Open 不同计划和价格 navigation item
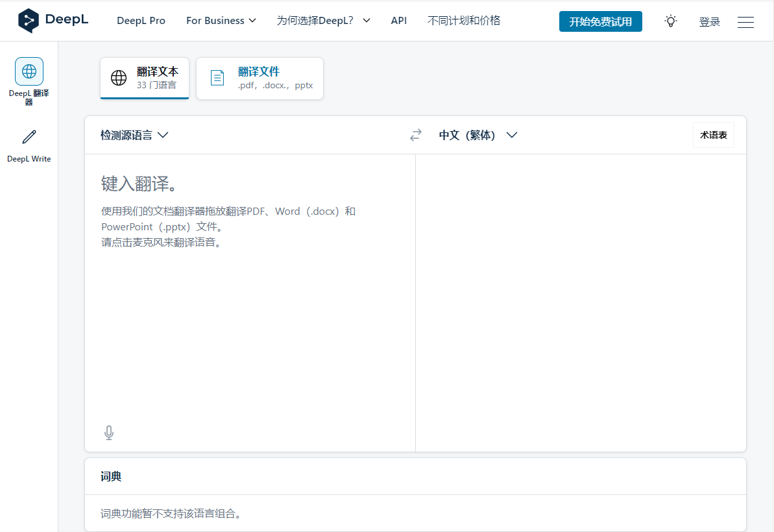 [464, 21]
